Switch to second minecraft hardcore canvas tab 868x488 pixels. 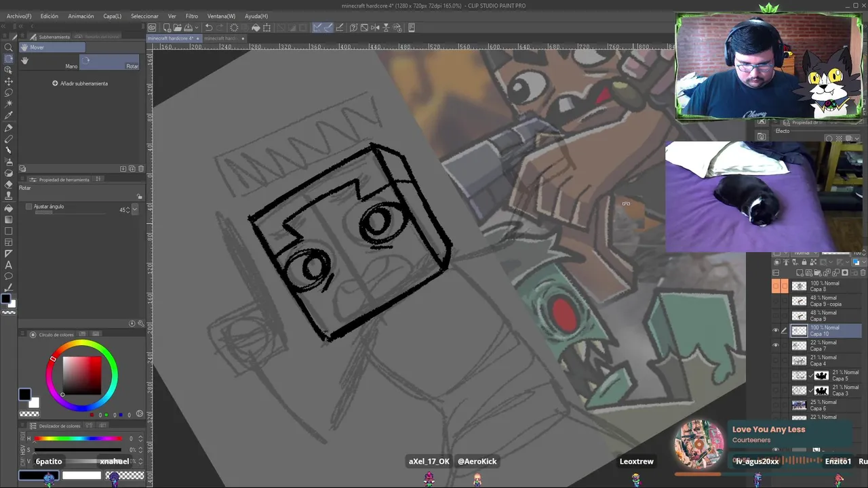[x=224, y=38]
